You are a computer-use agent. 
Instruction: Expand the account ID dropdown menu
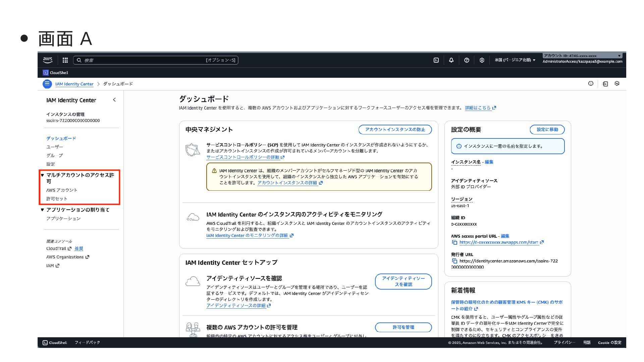coord(619,56)
